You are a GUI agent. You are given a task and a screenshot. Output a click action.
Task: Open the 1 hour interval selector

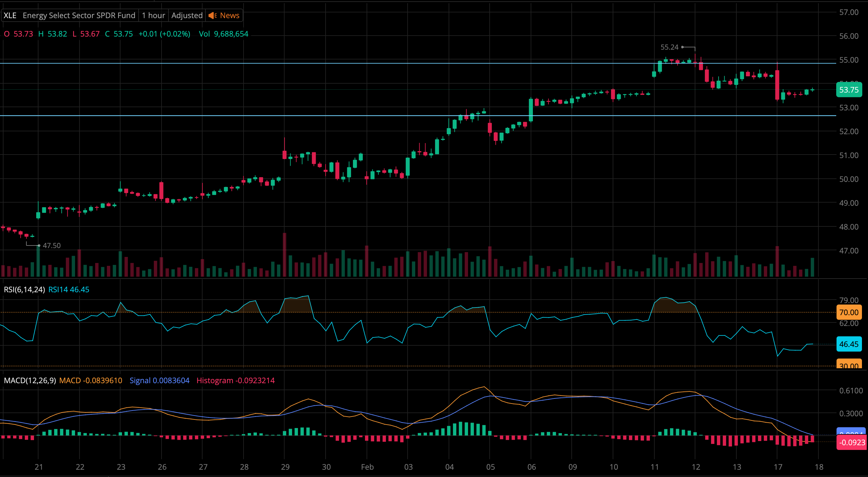point(153,16)
